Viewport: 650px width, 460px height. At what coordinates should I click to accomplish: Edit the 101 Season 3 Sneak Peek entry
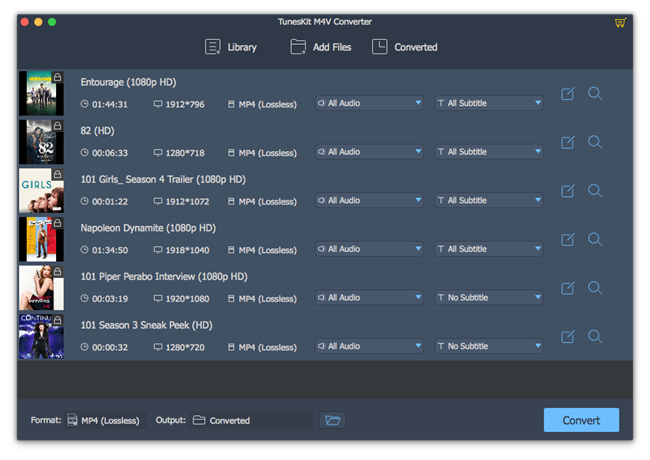[568, 336]
